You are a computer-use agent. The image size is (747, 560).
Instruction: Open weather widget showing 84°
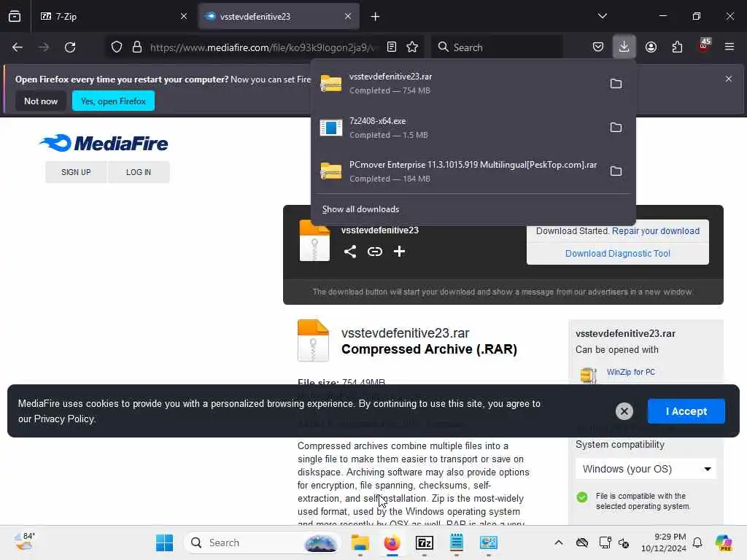(x=25, y=542)
